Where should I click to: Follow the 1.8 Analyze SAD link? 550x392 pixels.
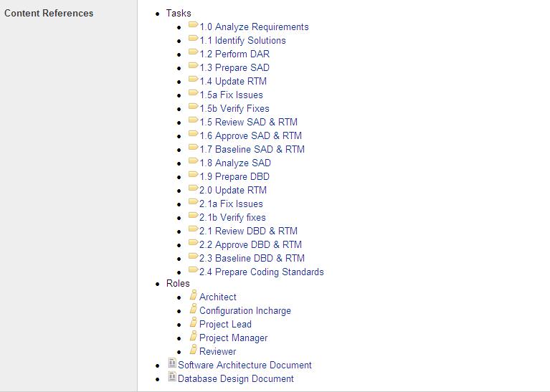pos(235,163)
